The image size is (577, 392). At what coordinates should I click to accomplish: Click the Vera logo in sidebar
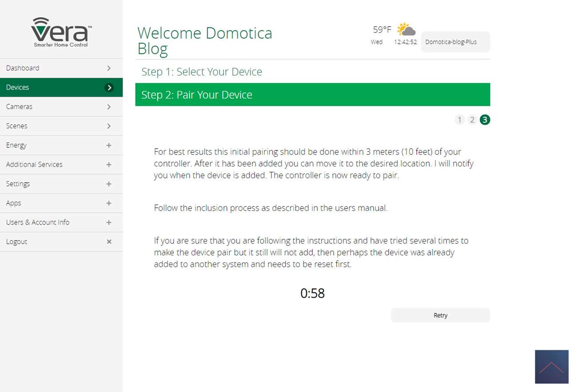click(x=61, y=32)
